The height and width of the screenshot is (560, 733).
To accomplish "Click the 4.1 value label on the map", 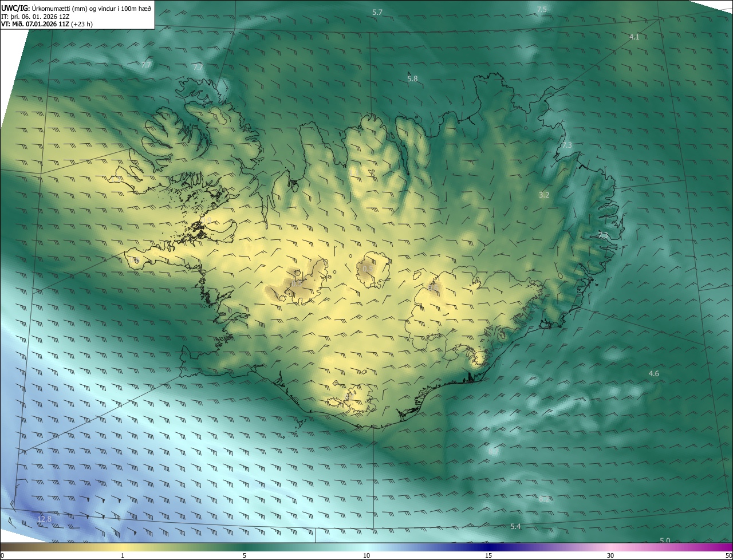I will pyautogui.click(x=634, y=37).
